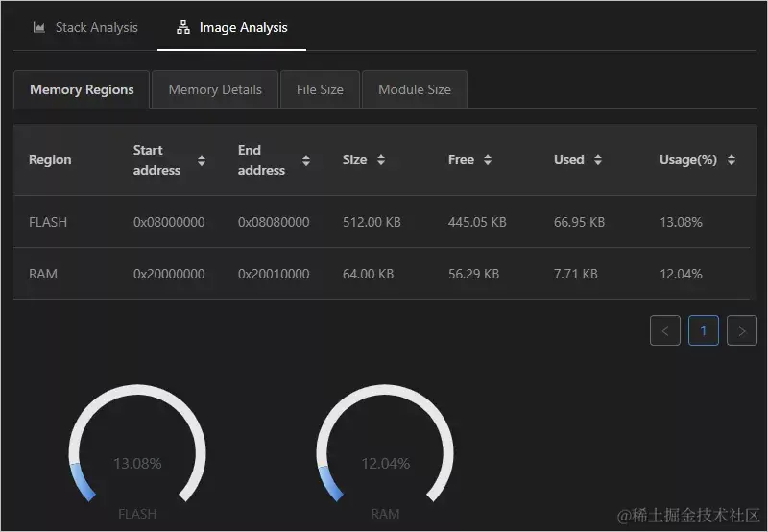Viewport: 768px width, 532px height.
Task: Select the FLASH region cell
Action: [48, 222]
